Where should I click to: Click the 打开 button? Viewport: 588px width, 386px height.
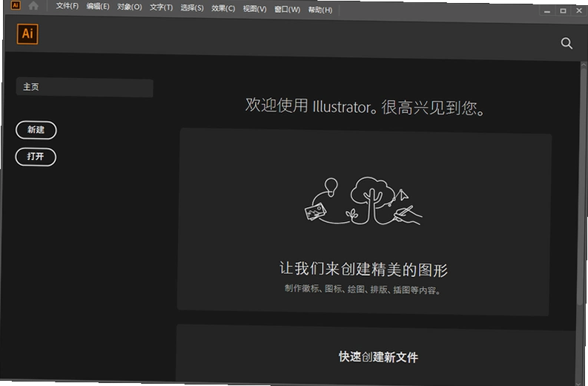pos(36,157)
